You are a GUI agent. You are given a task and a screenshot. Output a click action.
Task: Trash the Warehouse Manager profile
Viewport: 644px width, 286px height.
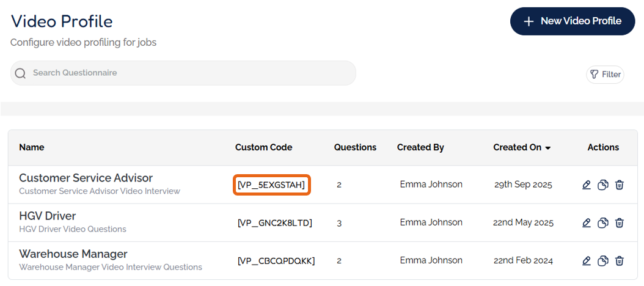[620, 260]
